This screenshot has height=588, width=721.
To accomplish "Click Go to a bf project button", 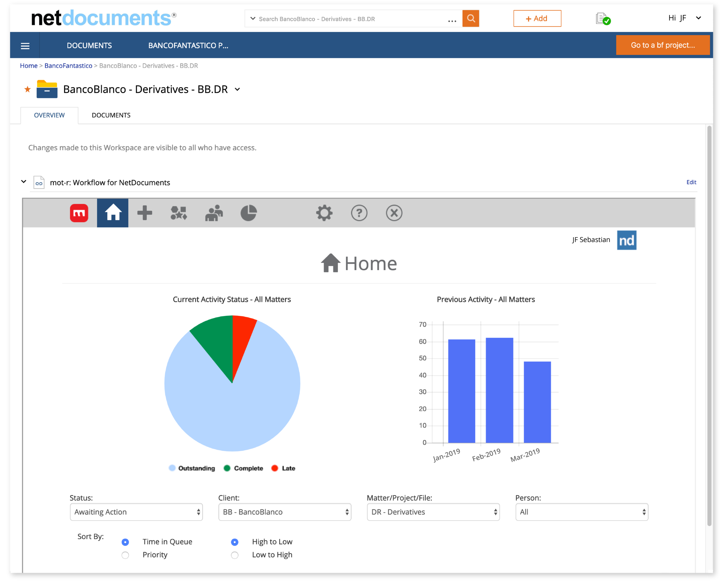I will [x=662, y=45].
